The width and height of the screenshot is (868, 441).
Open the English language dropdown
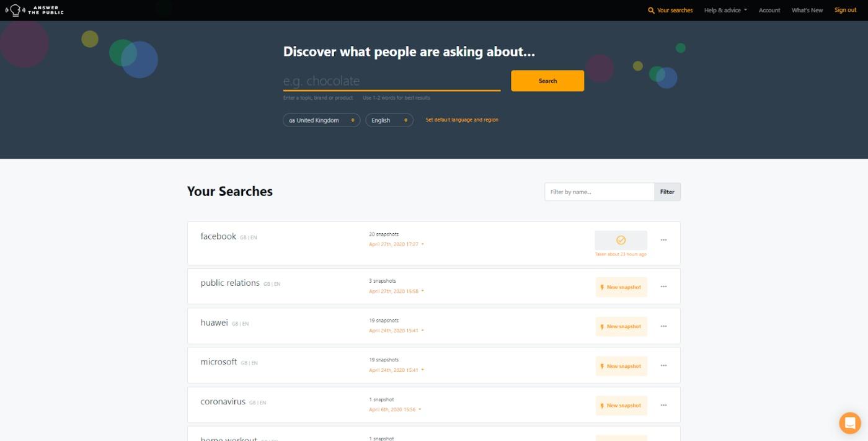pos(389,120)
